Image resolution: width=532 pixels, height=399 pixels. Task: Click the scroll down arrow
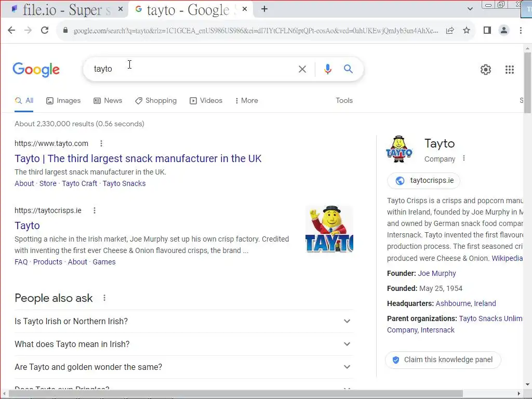[x=527, y=385]
